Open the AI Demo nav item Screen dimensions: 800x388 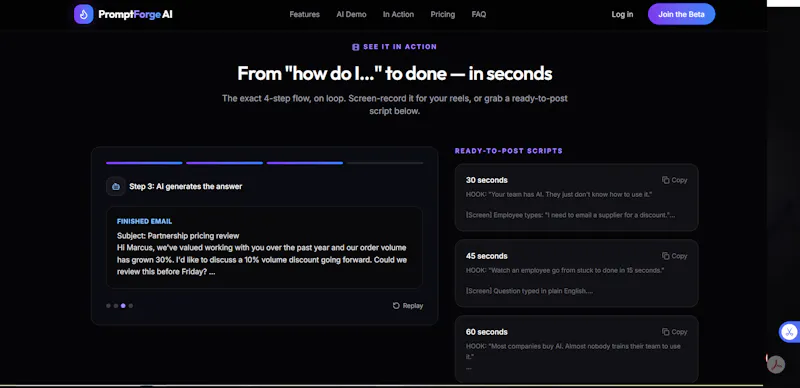tap(352, 14)
